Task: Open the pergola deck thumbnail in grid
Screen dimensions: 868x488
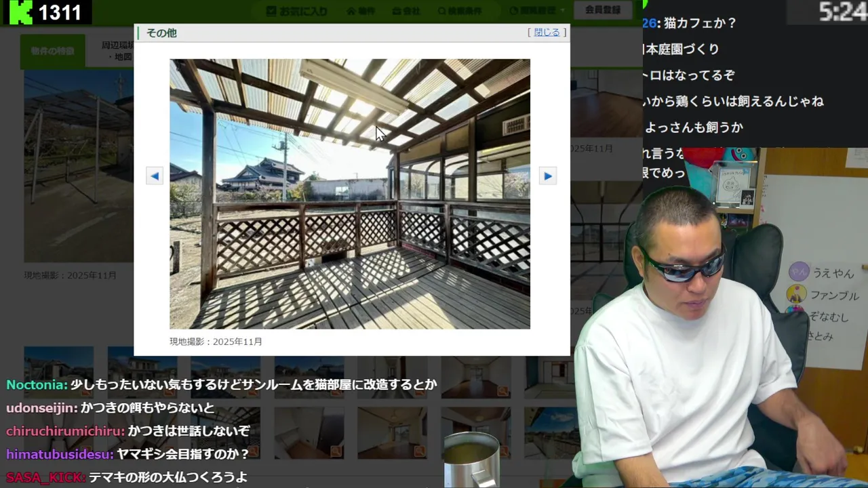Action: point(225,432)
